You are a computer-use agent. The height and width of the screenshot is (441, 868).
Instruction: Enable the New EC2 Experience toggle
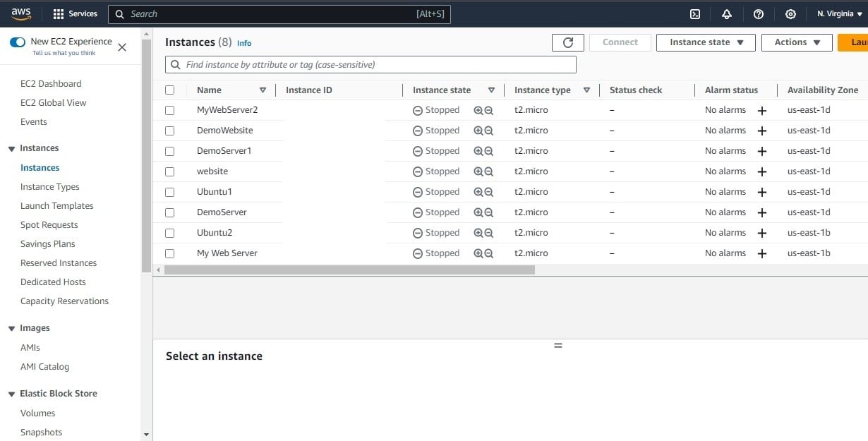[x=17, y=42]
